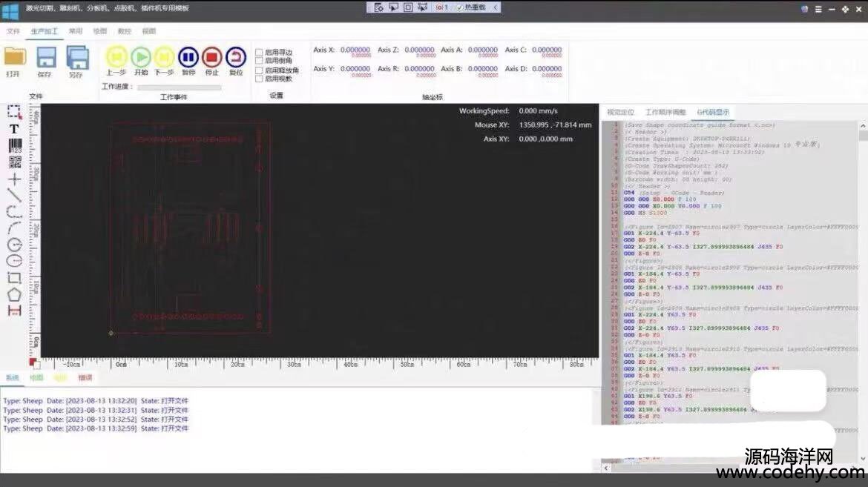Image resolution: width=868 pixels, height=487 pixels.
Task: Switch to the 数控 ribbon tab
Action: point(125,31)
